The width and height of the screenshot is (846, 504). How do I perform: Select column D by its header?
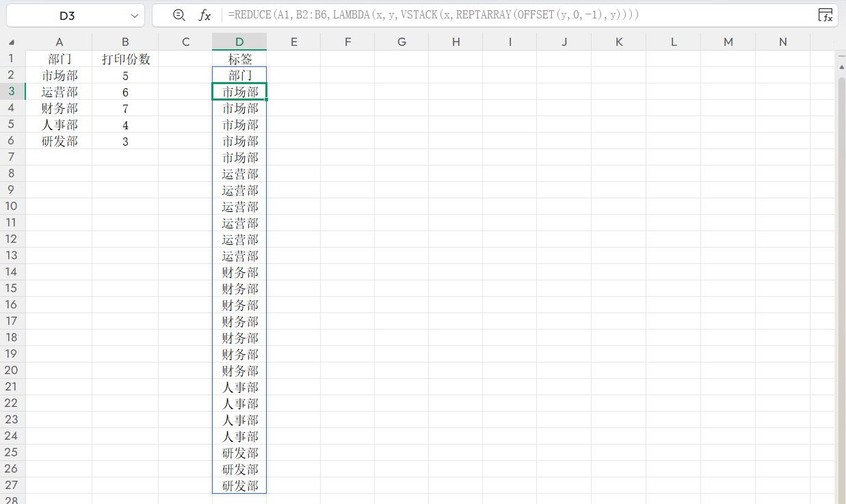pyautogui.click(x=239, y=42)
